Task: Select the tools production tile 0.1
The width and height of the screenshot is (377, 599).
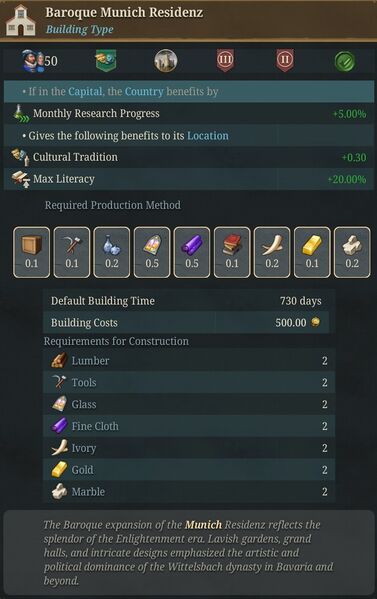Action: 72,252
